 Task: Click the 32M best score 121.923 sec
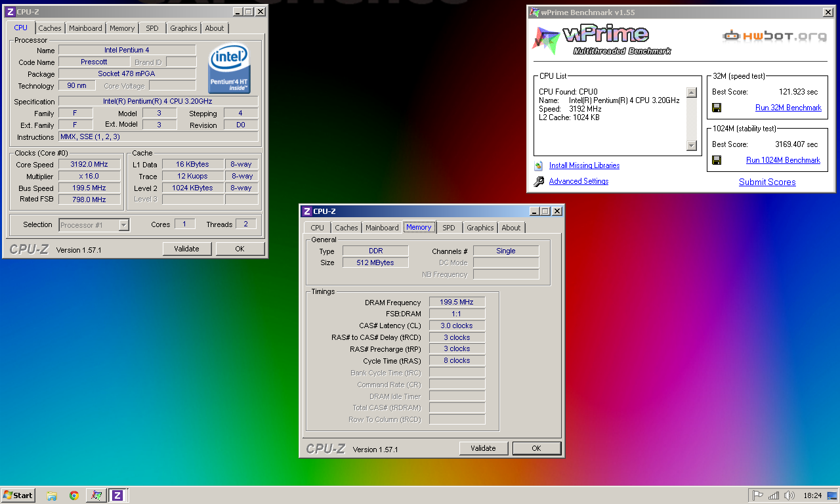[798, 92]
